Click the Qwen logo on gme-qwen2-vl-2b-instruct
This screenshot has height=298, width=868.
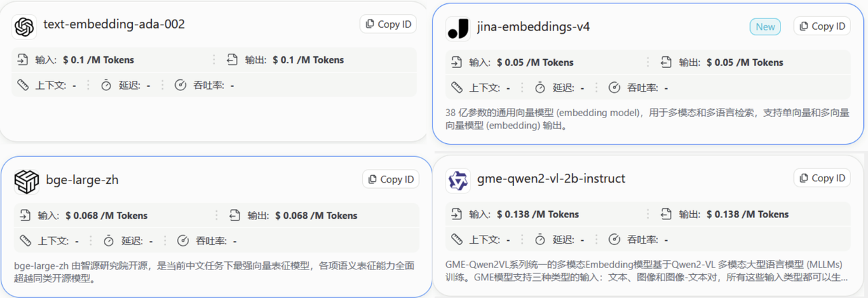pos(458,180)
